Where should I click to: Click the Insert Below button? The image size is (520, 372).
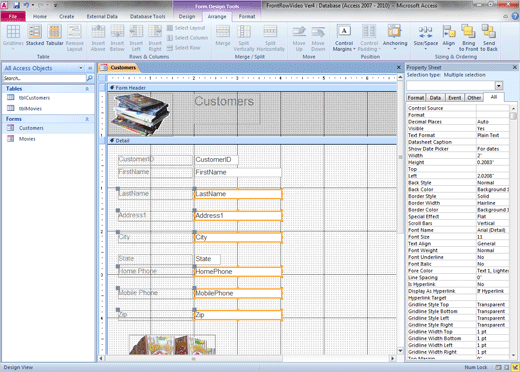(117, 38)
